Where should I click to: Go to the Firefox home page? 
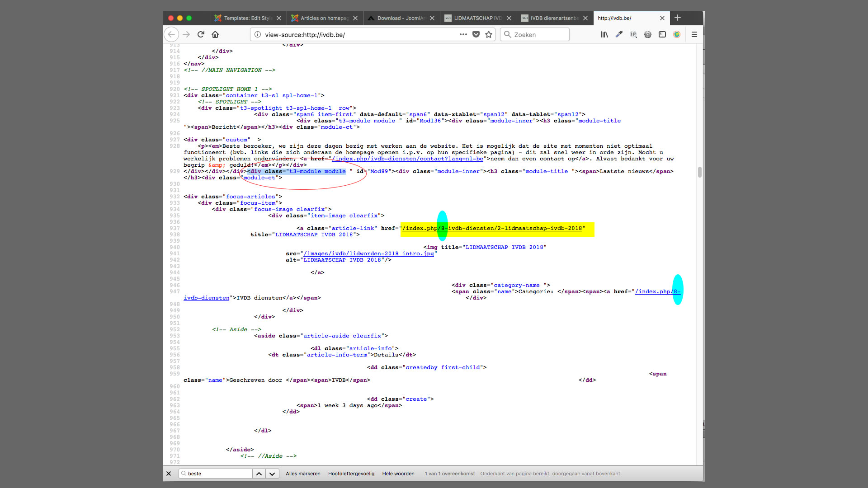tap(215, 34)
